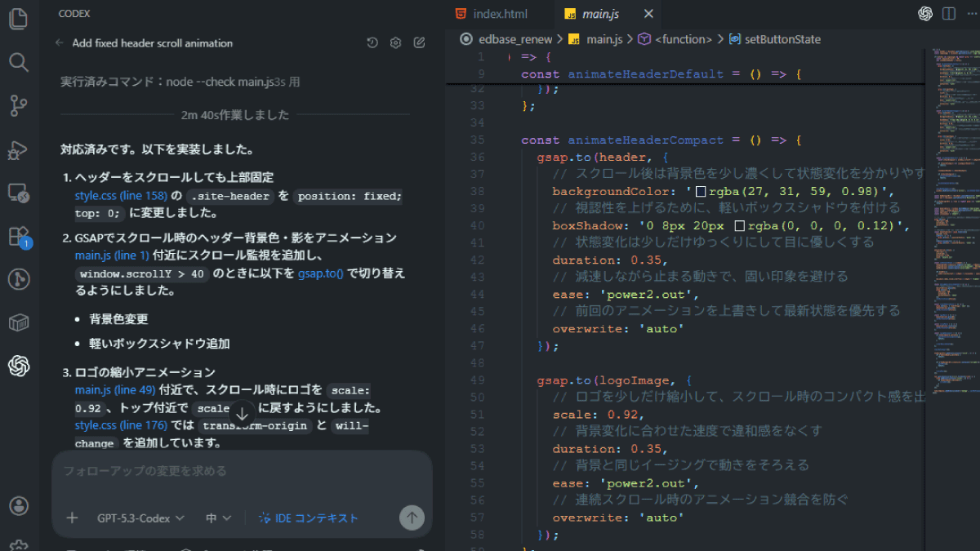
Task: Open the Source Control view
Action: click(x=18, y=105)
